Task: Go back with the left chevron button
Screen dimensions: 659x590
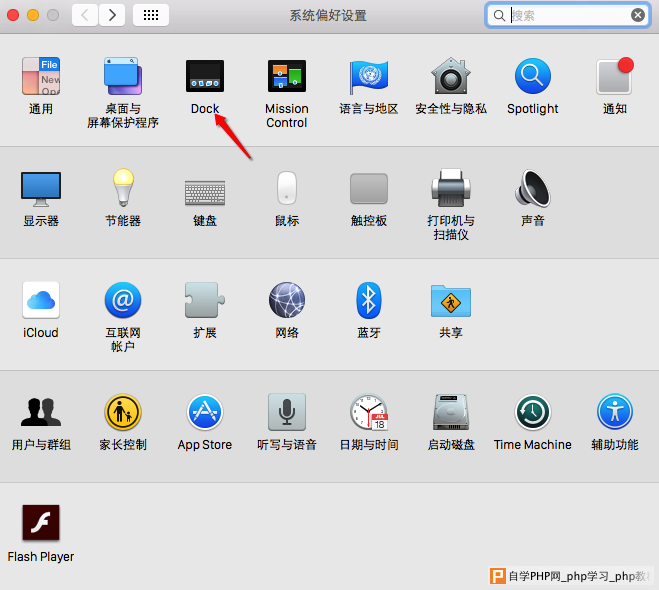Action: (x=85, y=15)
